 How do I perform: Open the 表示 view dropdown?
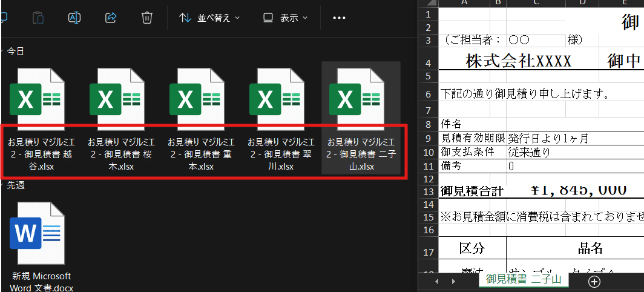click(x=285, y=18)
